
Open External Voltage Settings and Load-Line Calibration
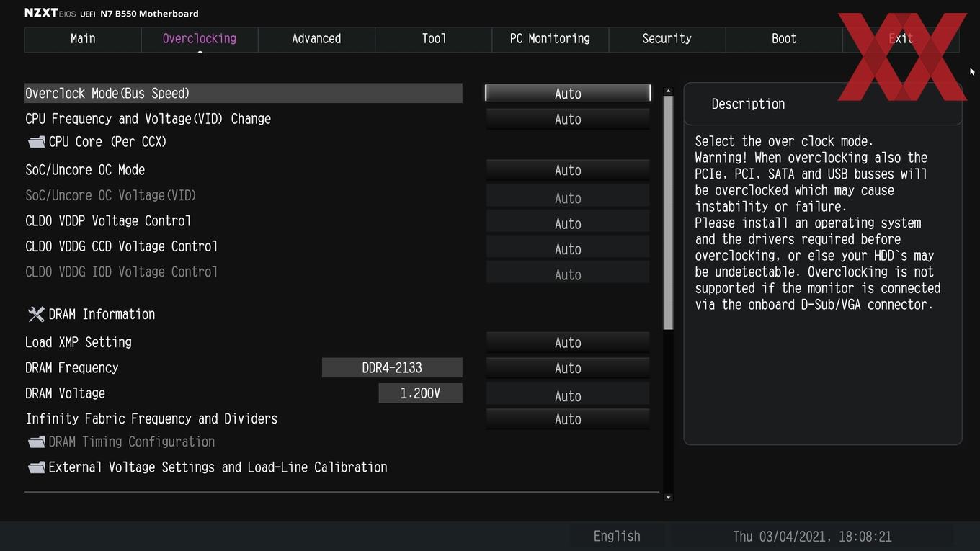[218, 467]
